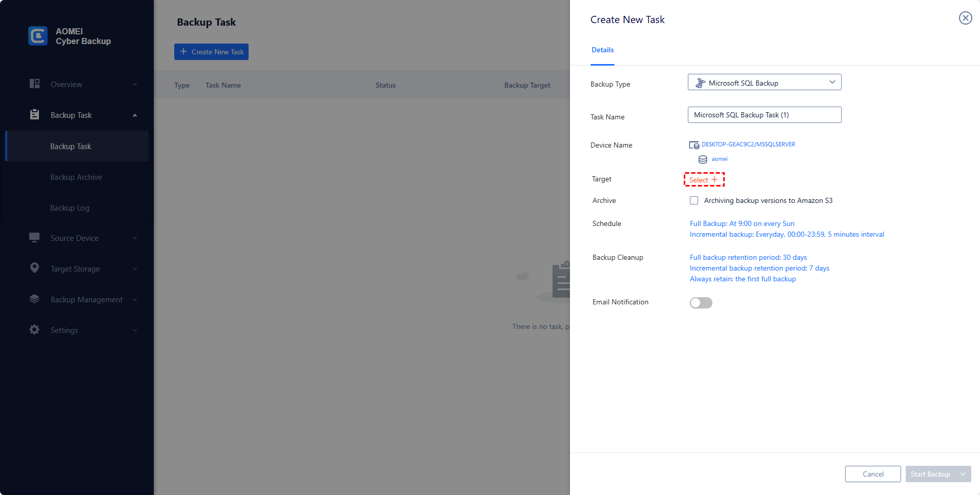Toggle the Email Notification switch
The image size is (980, 495).
click(701, 303)
